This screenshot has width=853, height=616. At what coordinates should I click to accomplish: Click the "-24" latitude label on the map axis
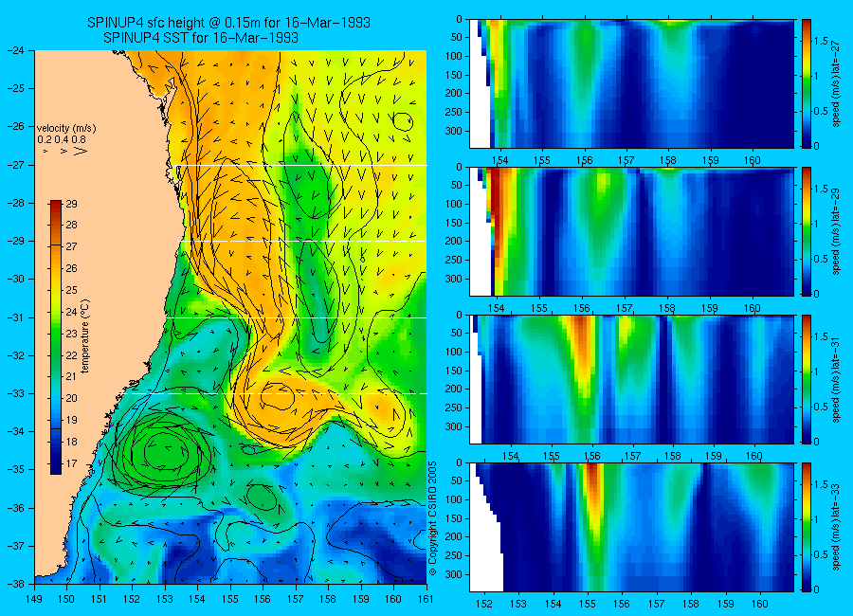click(x=16, y=50)
